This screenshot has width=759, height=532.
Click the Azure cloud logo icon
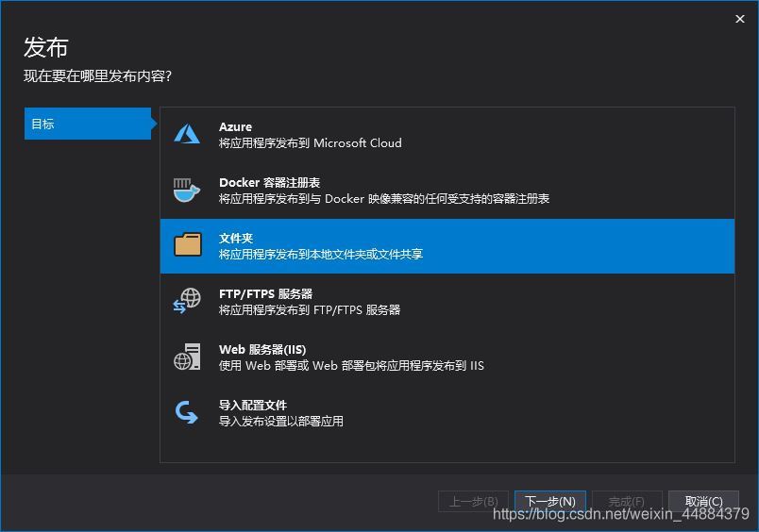pos(187,134)
